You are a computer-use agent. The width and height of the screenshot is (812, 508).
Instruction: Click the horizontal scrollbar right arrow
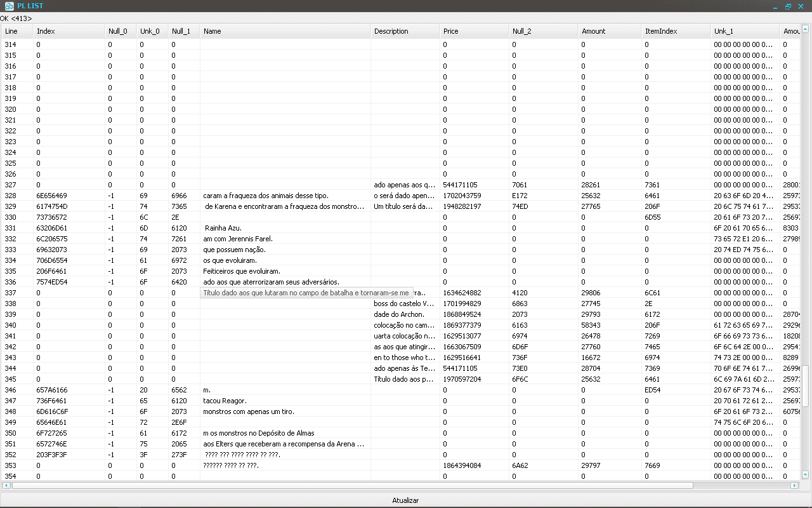[794, 485]
